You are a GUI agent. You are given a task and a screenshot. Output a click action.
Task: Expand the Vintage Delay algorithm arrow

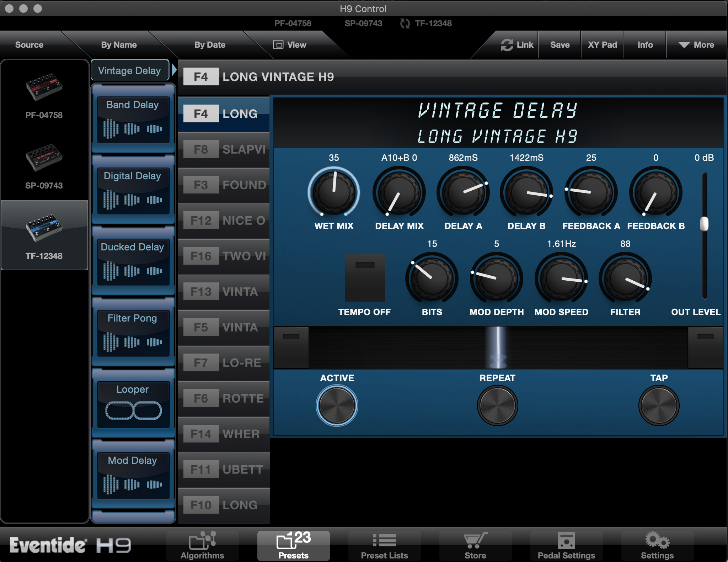(174, 70)
